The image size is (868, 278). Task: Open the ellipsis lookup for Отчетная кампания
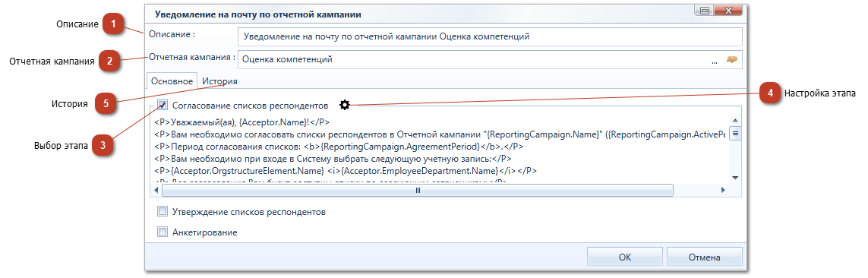[x=715, y=60]
